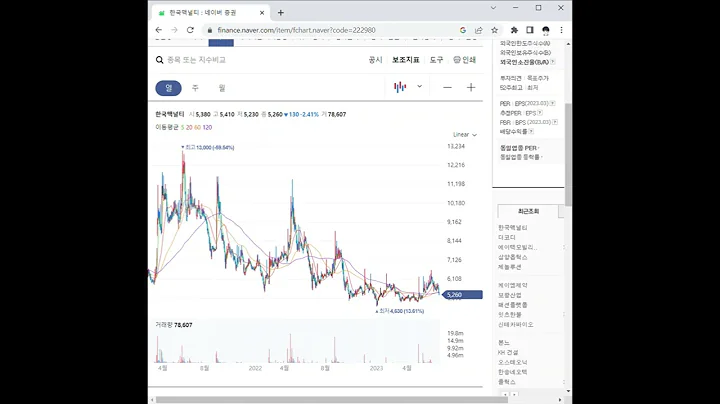Open the Extensions puzzle icon
720x404 pixels.
514,30
